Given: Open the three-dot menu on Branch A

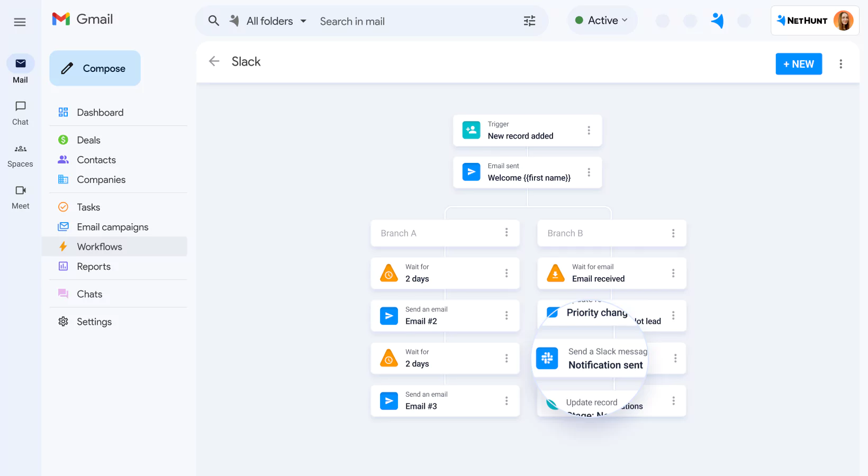Looking at the screenshot, I should tap(506, 233).
